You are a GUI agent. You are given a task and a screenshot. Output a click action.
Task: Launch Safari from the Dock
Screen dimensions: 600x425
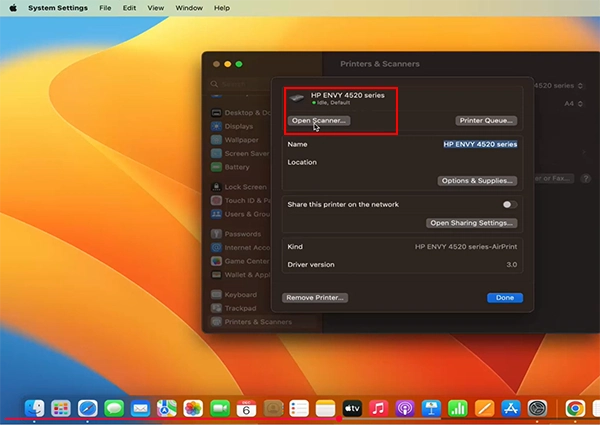[88, 408]
